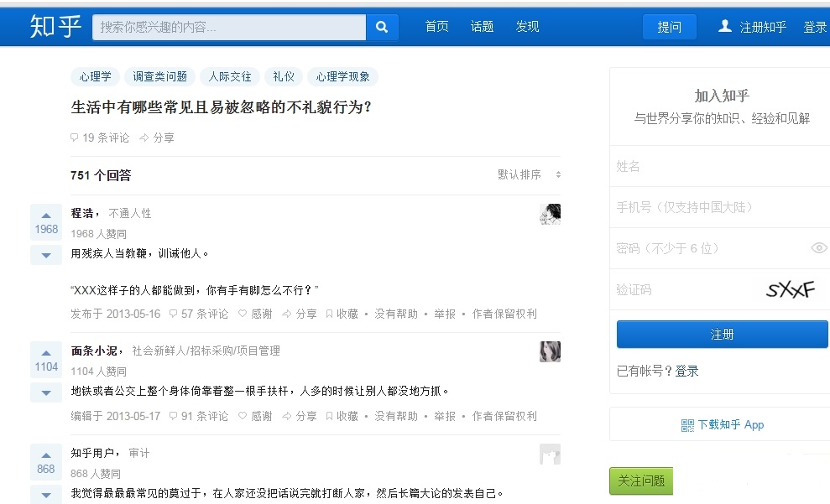
Task: Click 举报 on 程浩's answer
Action: pyautogui.click(x=445, y=314)
